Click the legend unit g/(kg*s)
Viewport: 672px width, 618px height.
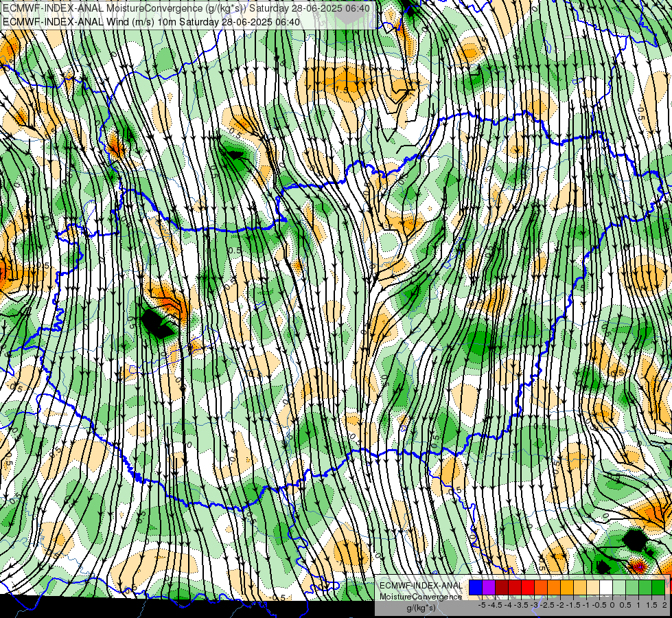coord(421,608)
